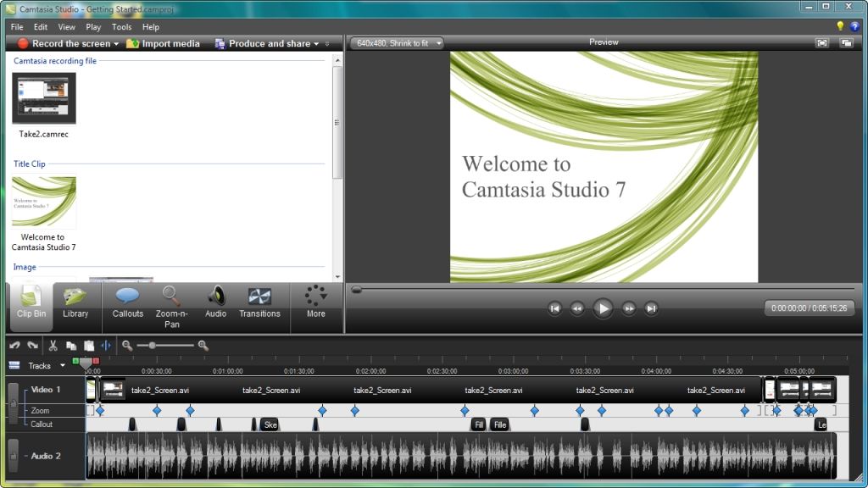Click the Import media button
This screenshot has height=488, width=868.
click(x=164, y=44)
